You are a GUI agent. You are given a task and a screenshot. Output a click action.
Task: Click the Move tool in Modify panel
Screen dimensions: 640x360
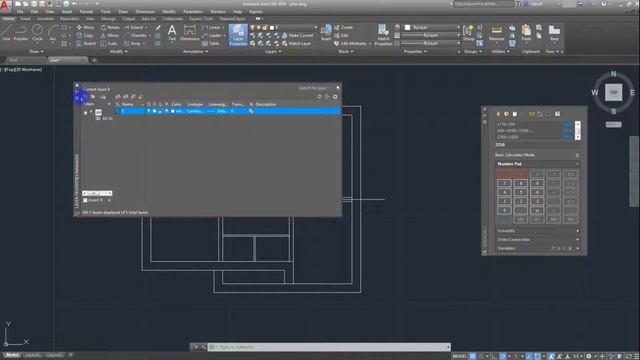85,27
